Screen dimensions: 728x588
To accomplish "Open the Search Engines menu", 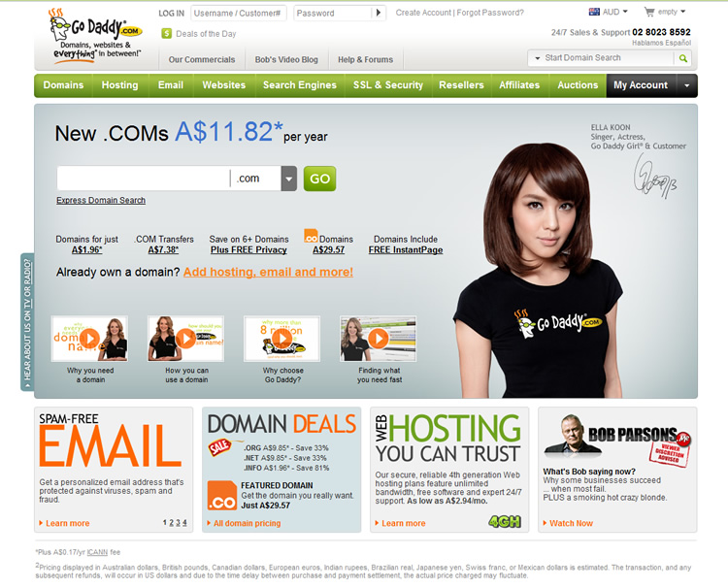I will click(x=300, y=85).
